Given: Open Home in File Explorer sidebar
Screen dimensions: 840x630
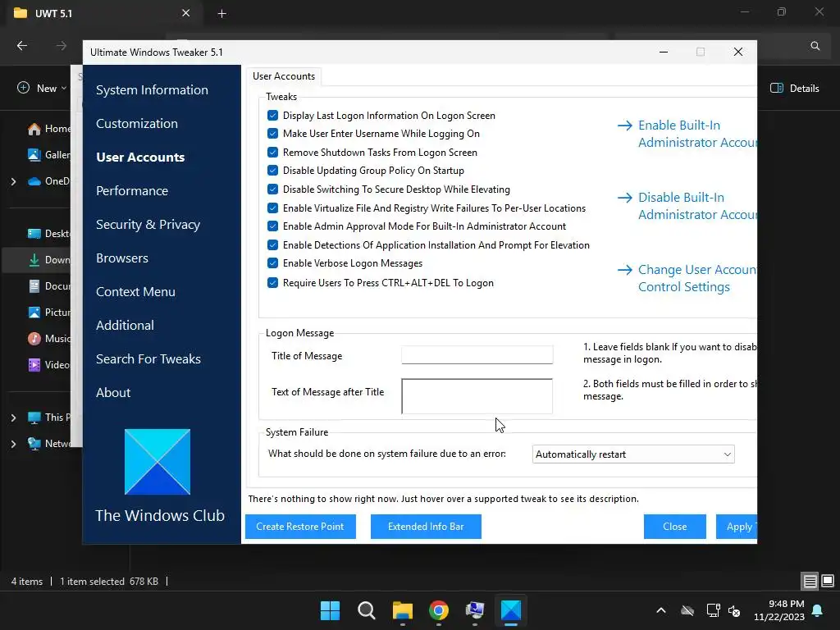Looking at the screenshot, I should tap(49, 129).
